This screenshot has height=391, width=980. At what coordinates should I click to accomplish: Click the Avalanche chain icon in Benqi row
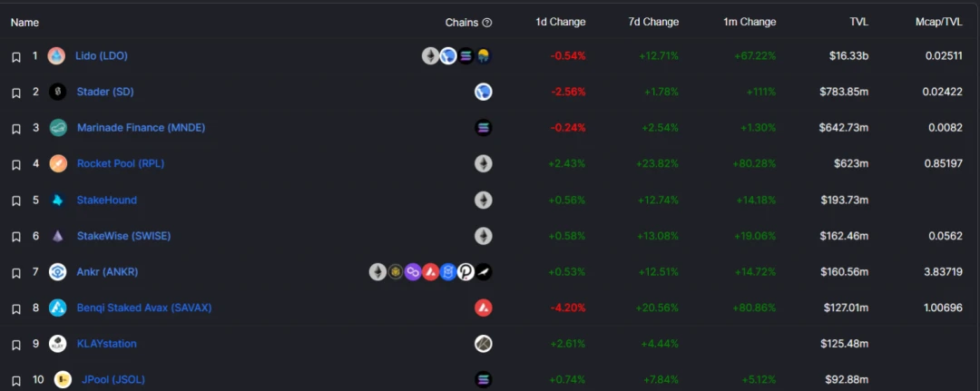[483, 308]
